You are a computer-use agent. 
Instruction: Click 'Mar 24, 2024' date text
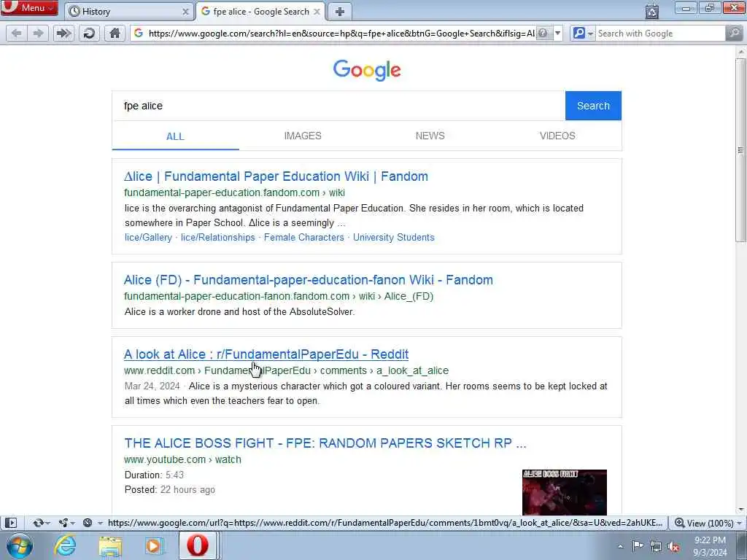[x=152, y=386]
